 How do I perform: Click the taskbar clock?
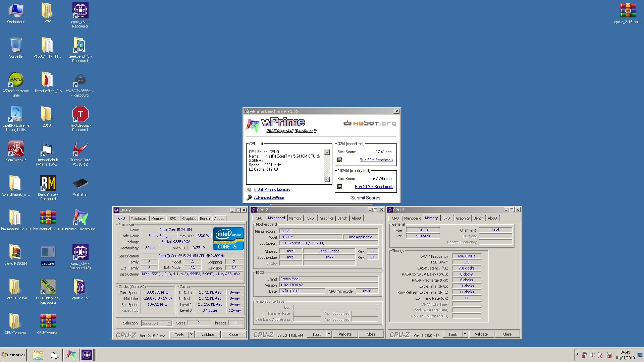pos(625,355)
